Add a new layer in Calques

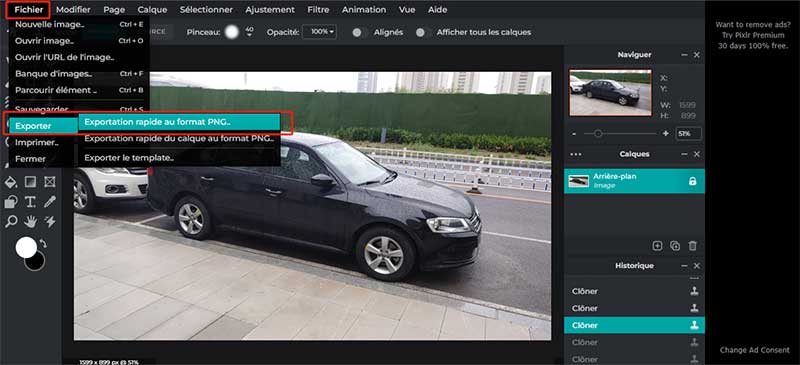(x=658, y=246)
